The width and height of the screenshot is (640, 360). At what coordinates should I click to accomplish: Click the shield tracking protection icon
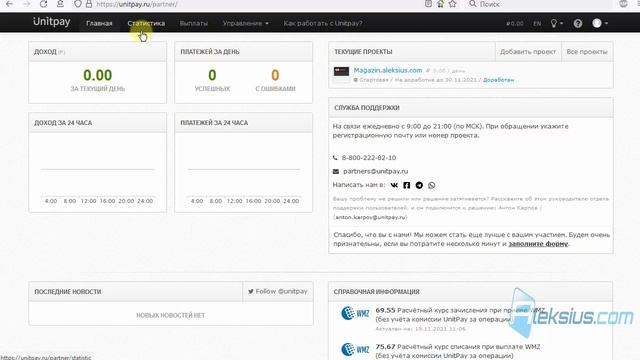78,4
